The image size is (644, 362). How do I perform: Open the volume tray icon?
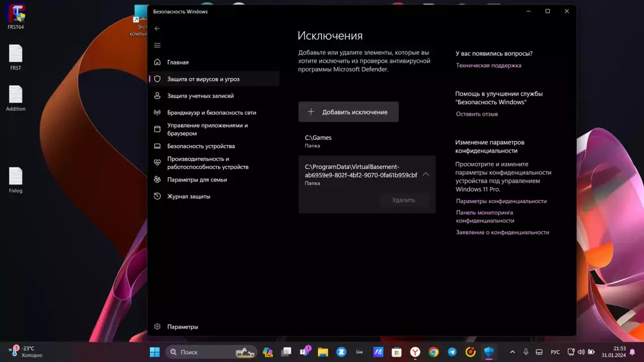click(x=581, y=352)
